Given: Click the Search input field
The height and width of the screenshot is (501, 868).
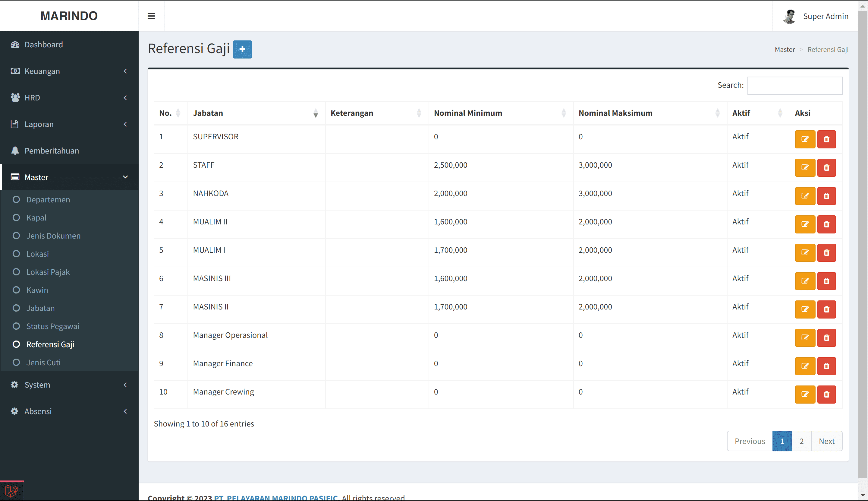Looking at the screenshot, I should coord(794,85).
